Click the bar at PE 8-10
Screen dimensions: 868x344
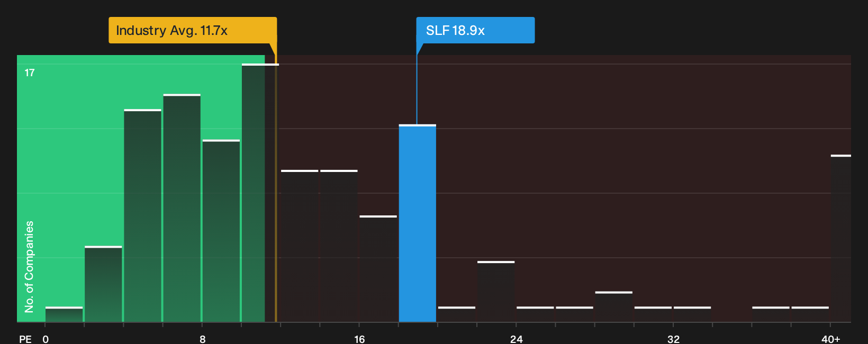coord(221,231)
